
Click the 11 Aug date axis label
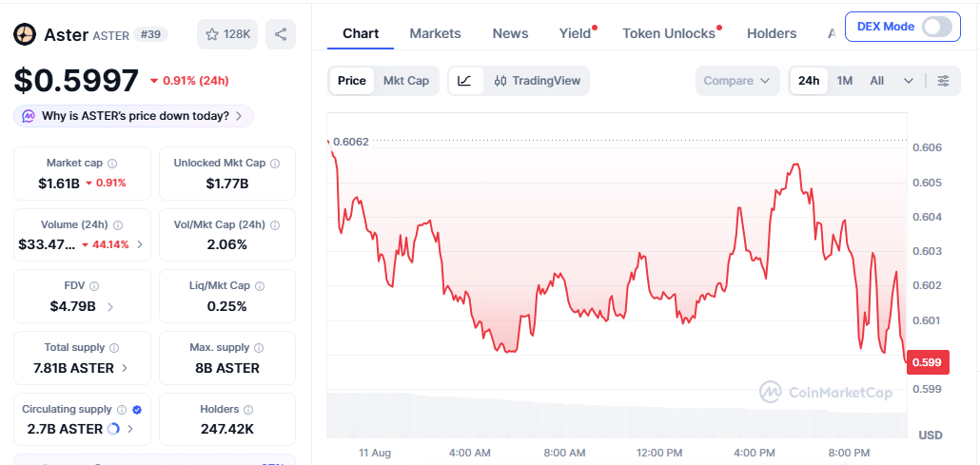(374, 452)
